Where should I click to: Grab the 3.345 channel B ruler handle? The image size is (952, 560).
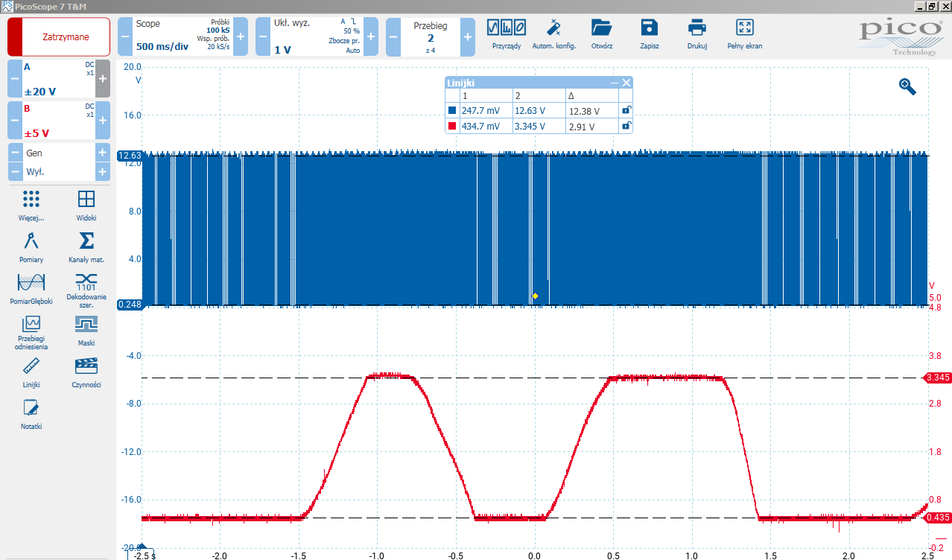(x=938, y=378)
